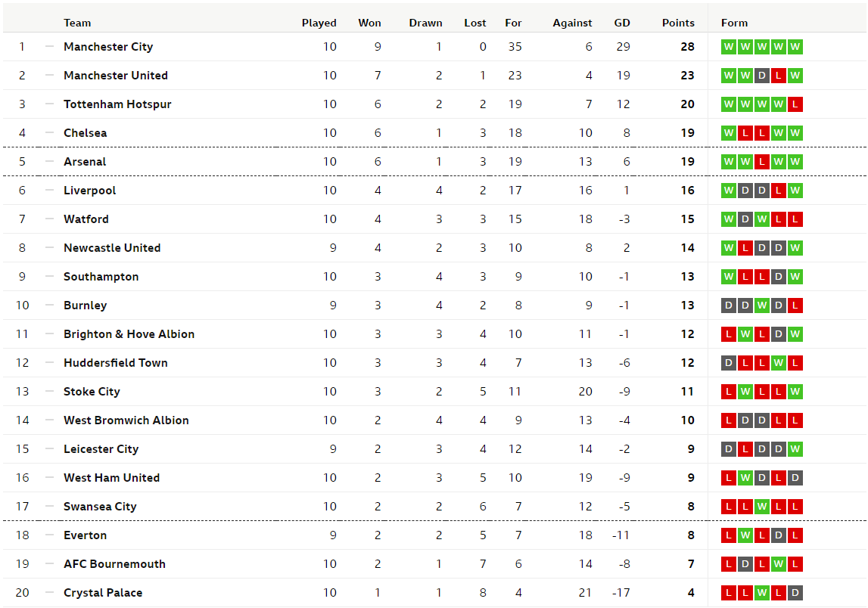
Task: Click the movement dash icon beside Arsenal
Action: 49,162
